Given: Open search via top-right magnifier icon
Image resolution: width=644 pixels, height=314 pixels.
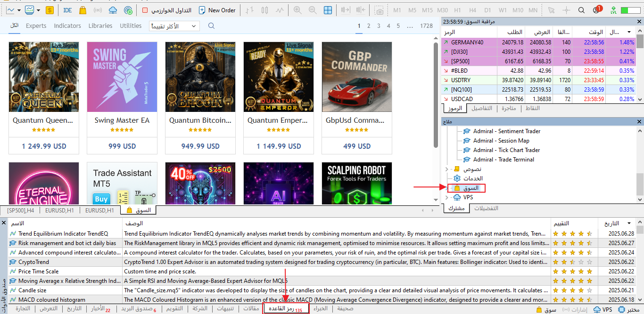Looking at the screenshot, I should [x=581, y=10].
